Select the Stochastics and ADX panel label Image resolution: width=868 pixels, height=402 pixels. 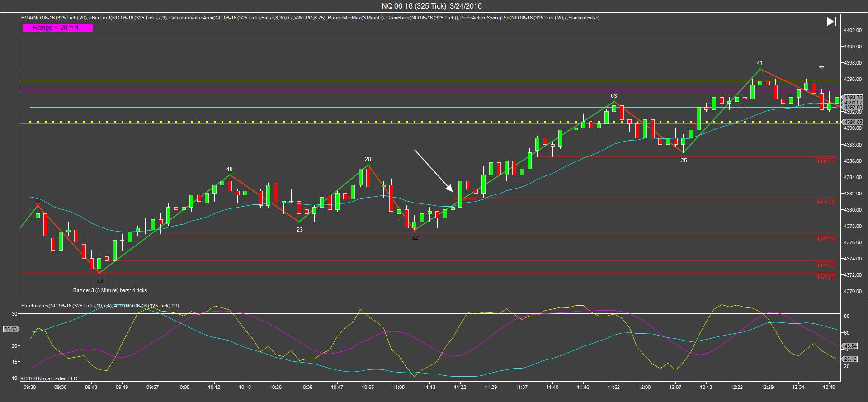pos(100,306)
